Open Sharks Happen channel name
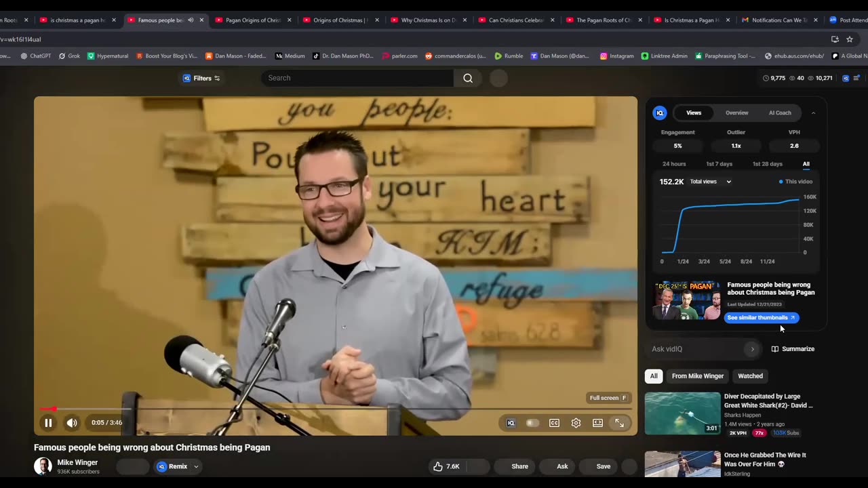The width and height of the screenshot is (868, 488). (742, 415)
